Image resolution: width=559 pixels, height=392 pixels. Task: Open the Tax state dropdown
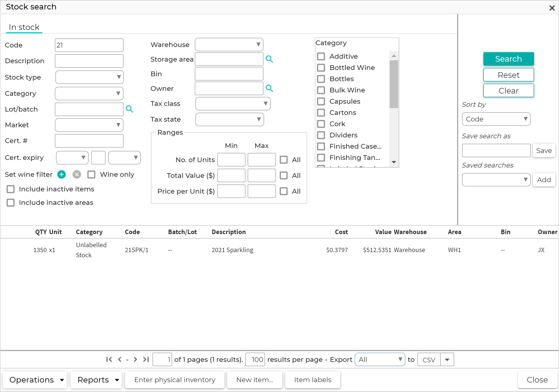(x=230, y=119)
